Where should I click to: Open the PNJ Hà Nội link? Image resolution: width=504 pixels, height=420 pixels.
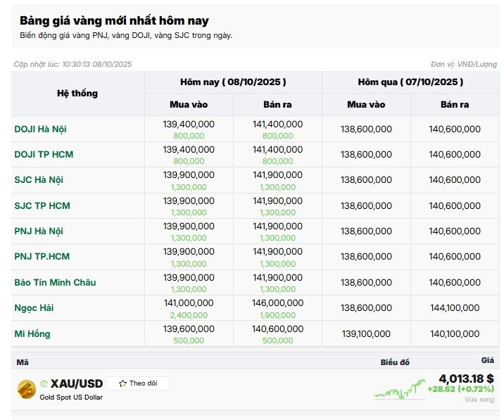pos(39,231)
